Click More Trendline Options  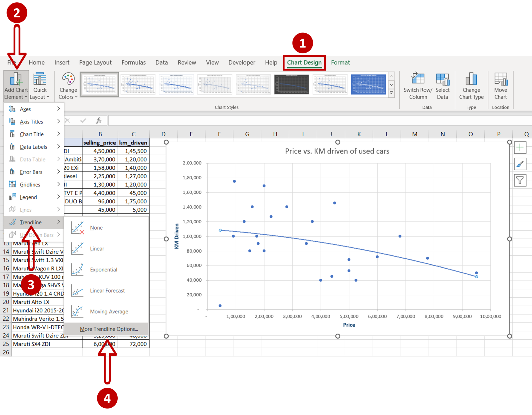[109, 329]
